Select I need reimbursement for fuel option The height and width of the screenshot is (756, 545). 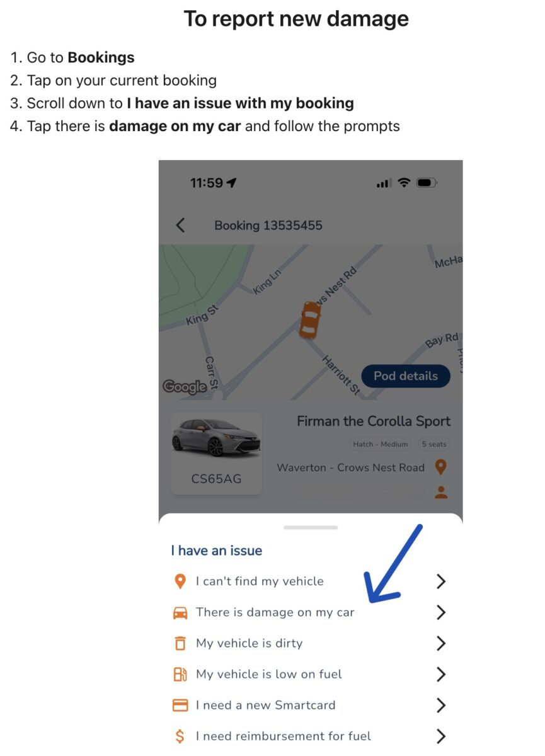(x=309, y=736)
